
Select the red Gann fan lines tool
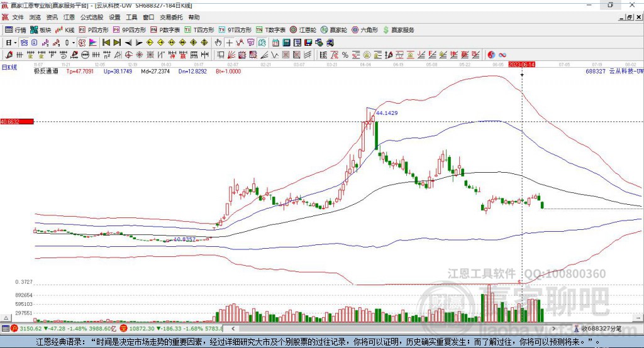coord(231,55)
